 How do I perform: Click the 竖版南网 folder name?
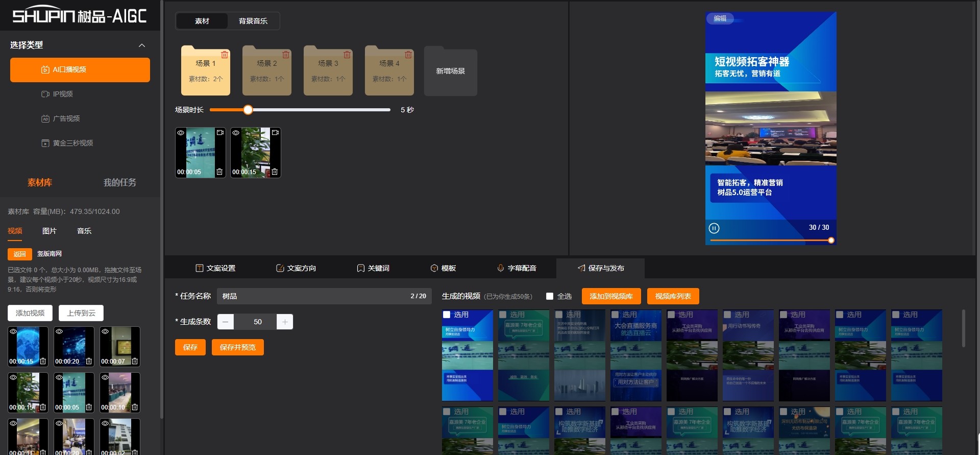(50, 254)
